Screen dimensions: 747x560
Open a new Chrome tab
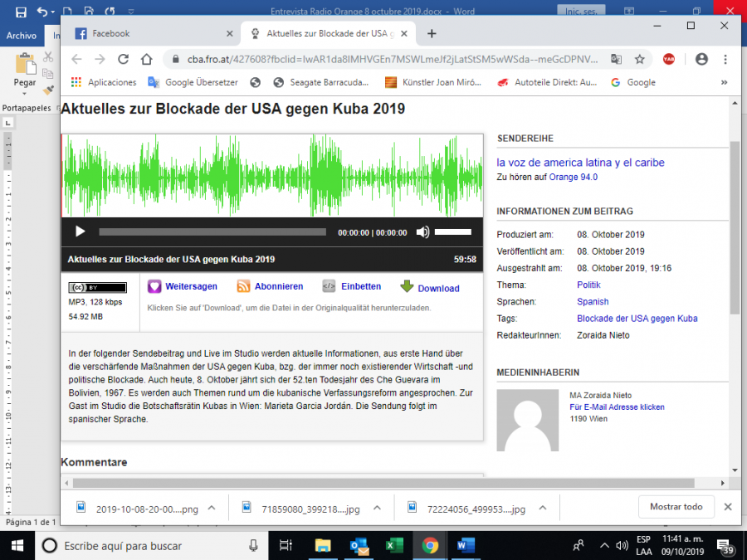tap(432, 33)
